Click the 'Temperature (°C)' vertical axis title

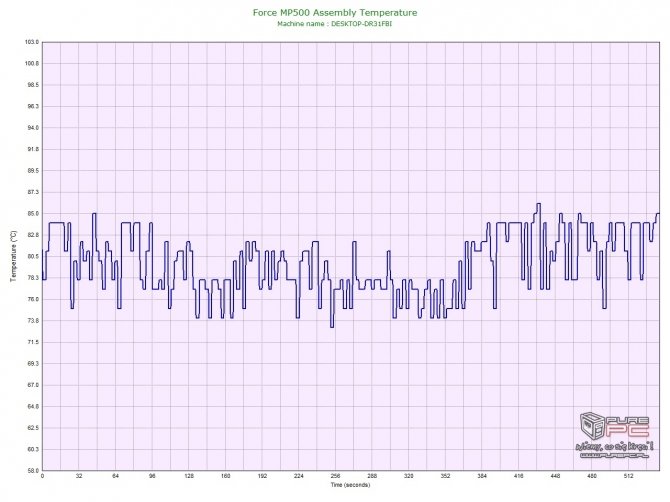(13, 256)
